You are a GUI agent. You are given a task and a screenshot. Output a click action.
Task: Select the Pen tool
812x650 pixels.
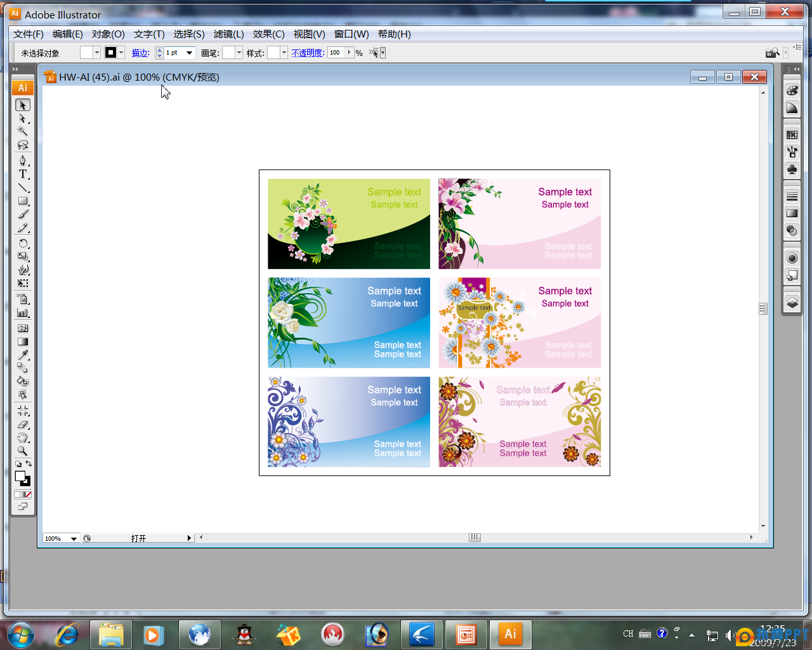point(23,161)
